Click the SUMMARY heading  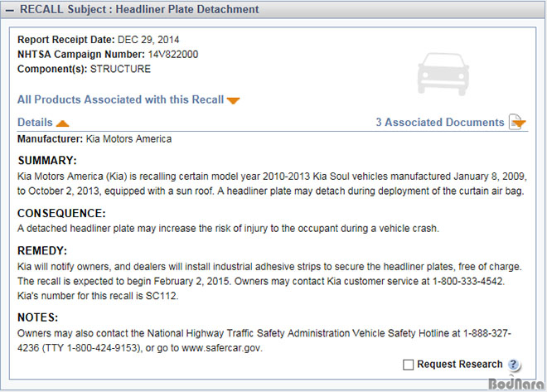[x=47, y=161]
